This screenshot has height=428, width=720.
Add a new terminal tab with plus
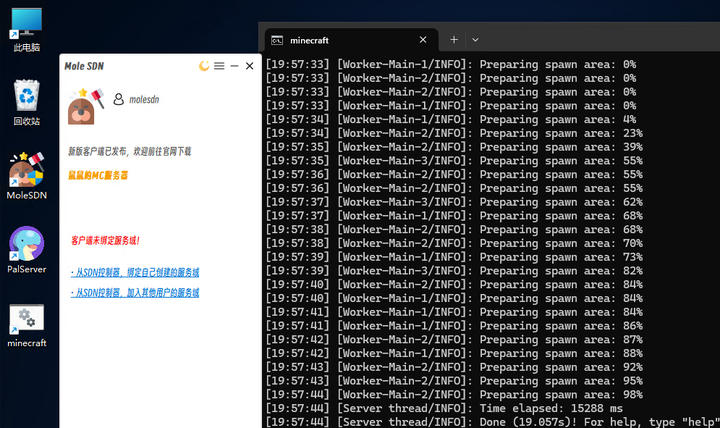[x=454, y=40]
